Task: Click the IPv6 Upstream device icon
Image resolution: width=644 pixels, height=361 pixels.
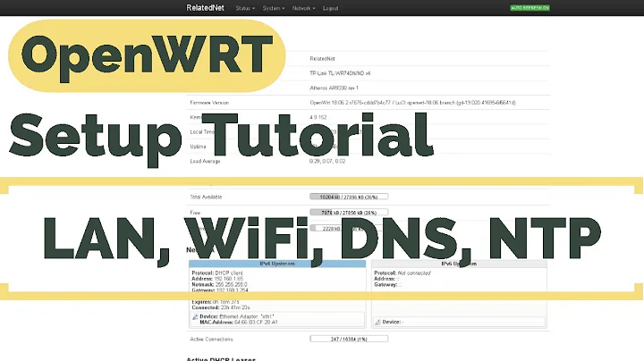Action: point(377,323)
